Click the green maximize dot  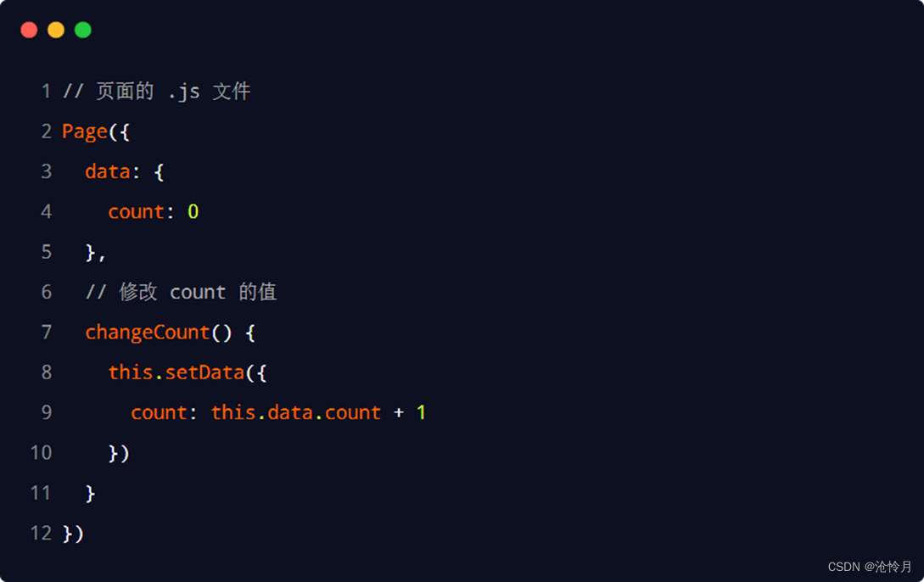[x=83, y=30]
